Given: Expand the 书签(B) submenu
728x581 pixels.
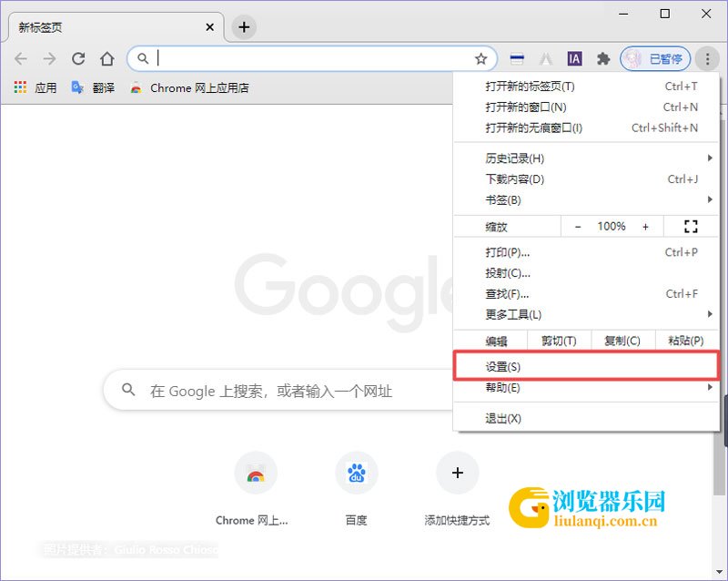Looking at the screenshot, I should point(586,199).
